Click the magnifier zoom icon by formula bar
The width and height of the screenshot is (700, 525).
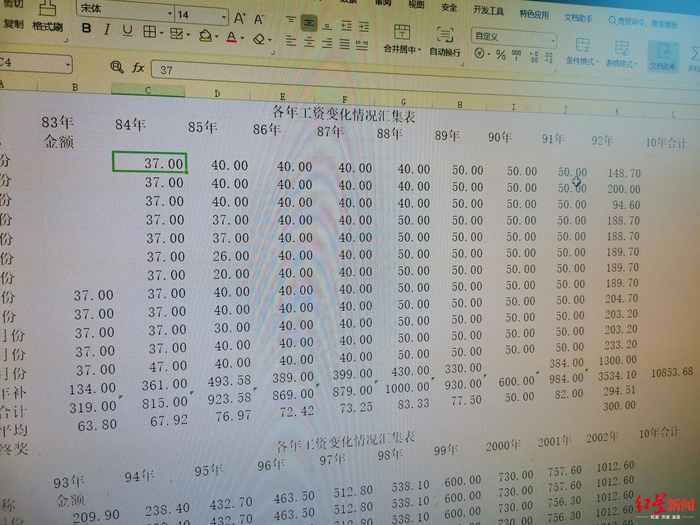[x=117, y=67]
